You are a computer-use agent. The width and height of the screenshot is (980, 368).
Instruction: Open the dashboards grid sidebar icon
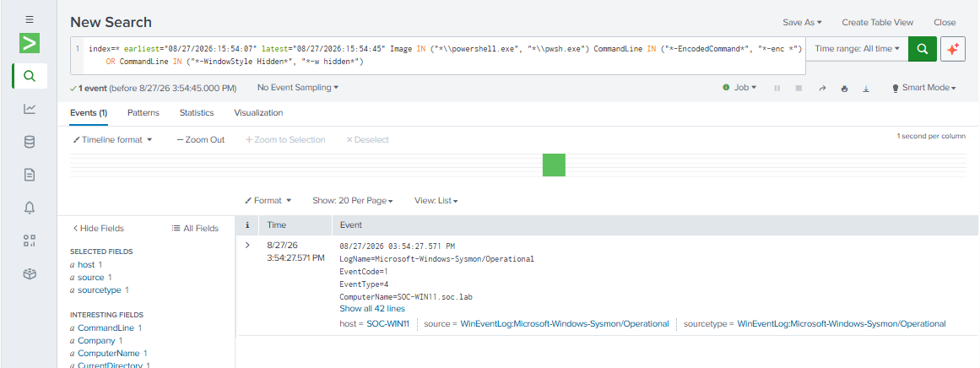tap(30, 241)
